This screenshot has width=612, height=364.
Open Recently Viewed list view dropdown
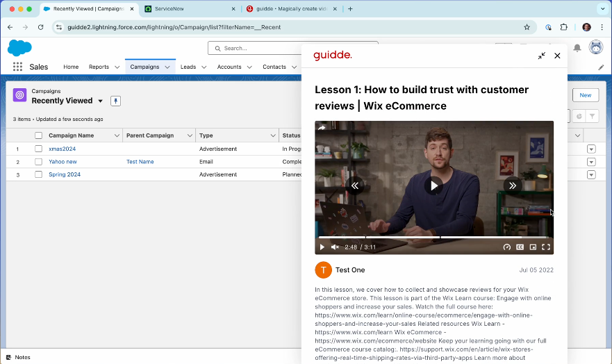pyautogui.click(x=100, y=101)
